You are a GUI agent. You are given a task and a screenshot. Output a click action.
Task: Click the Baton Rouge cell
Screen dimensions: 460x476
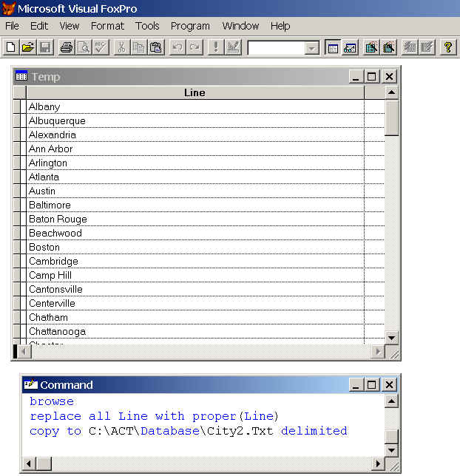tap(195, 219)
